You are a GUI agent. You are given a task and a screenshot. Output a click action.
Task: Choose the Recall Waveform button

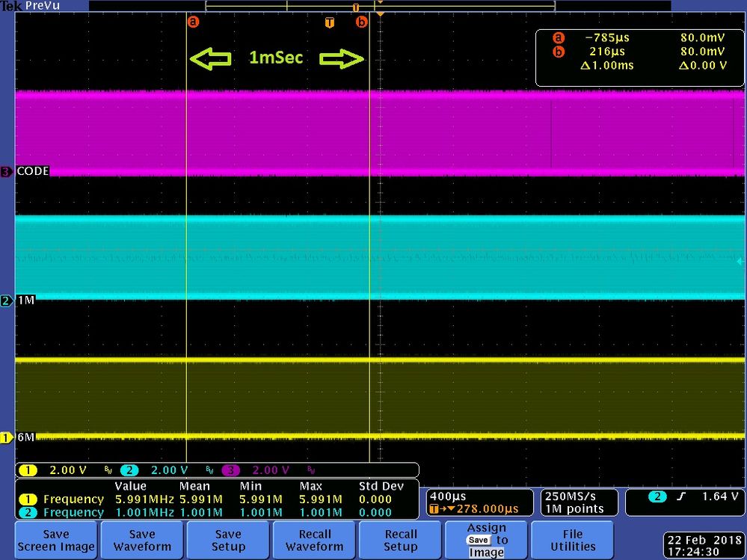tap(314, 540)
